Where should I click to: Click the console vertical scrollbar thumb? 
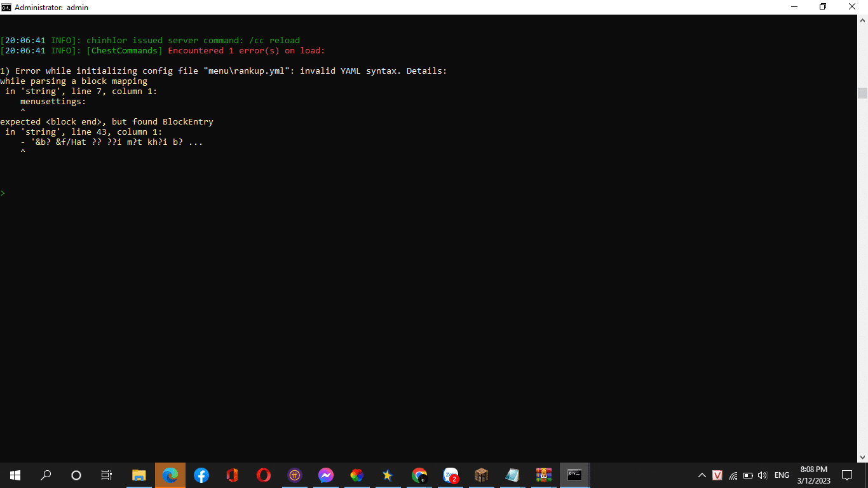(x=862, y=93)
